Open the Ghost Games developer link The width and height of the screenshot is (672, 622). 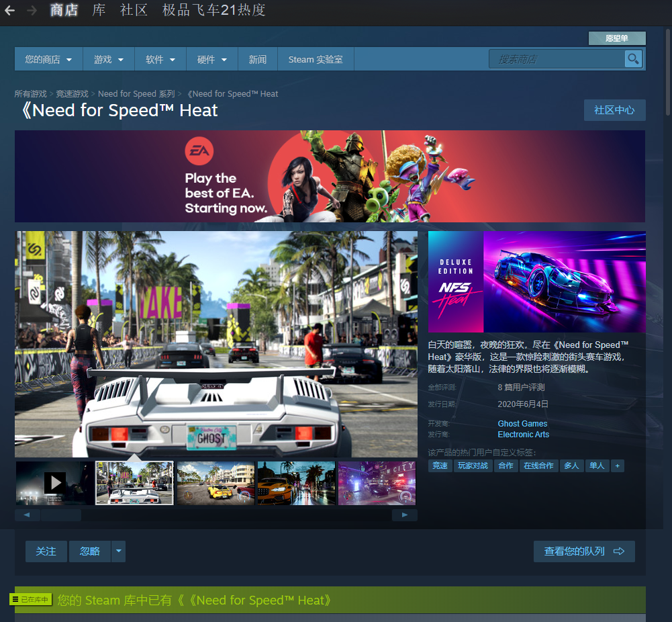(x=522, y=424)
